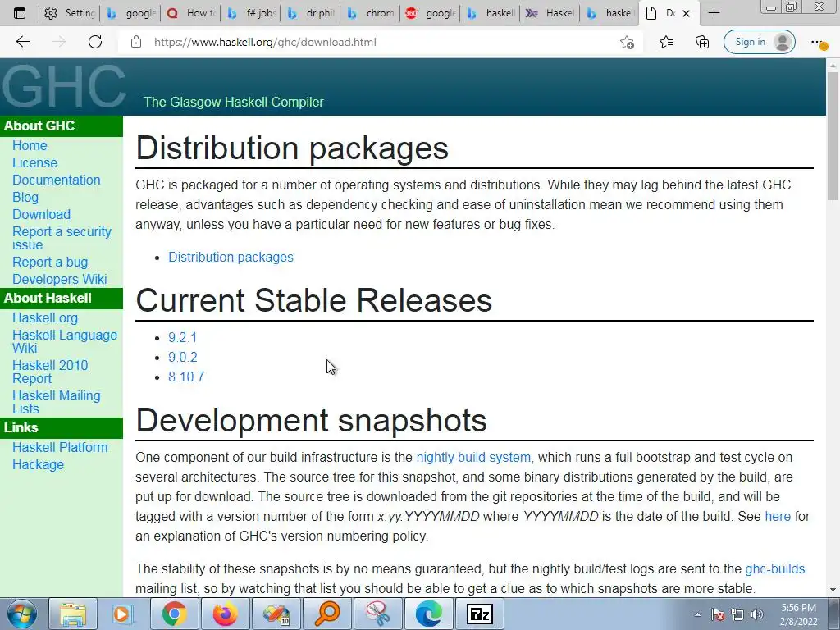Open the volume speaker tray icon

(757, 614)
